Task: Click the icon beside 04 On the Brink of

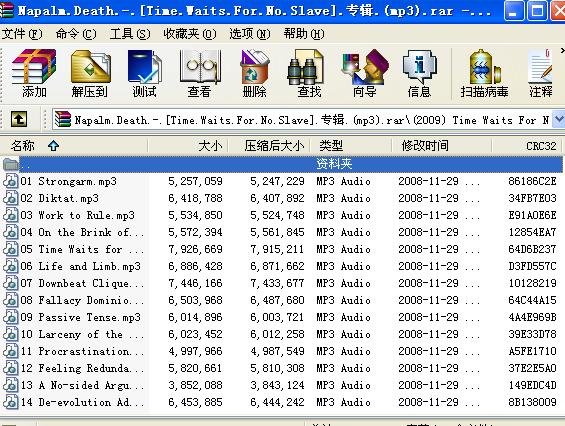Action: [10, 232]
